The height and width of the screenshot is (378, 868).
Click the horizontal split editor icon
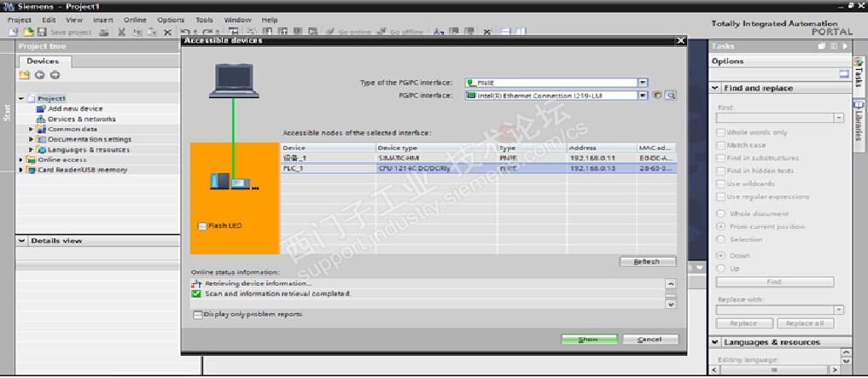tap(505, 32)
